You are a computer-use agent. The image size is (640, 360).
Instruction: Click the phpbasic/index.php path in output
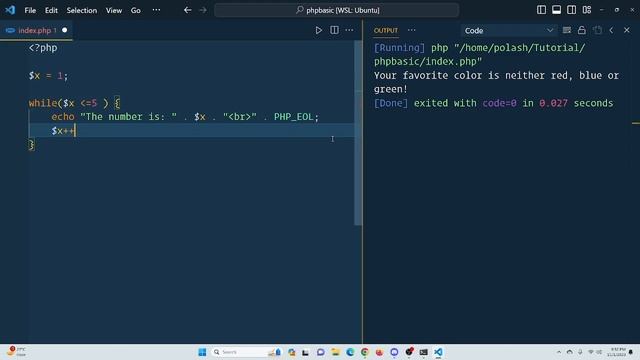click(x=428, y=62)
